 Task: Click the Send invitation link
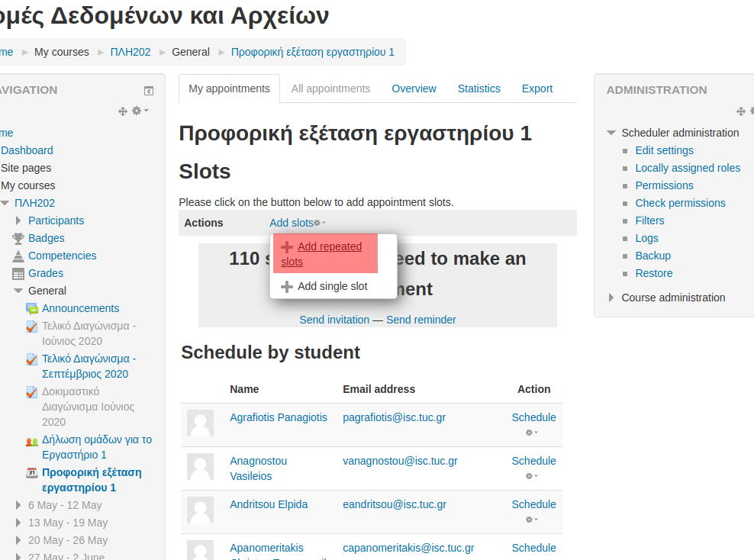(x=334, y=320)
